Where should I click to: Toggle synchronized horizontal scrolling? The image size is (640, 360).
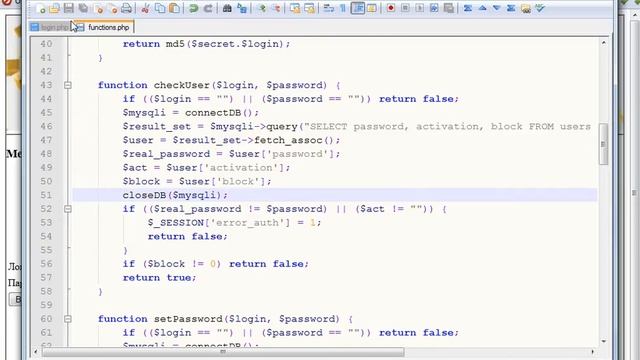coord(309,8)
